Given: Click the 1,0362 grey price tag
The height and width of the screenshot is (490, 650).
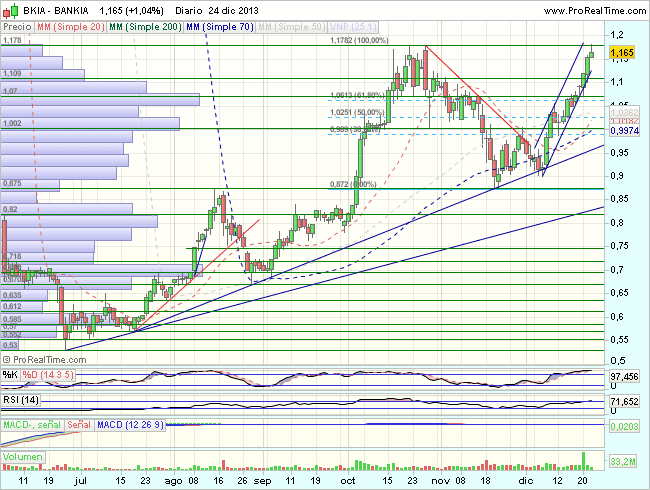Looking at the screenshot, I should (624, 112).
